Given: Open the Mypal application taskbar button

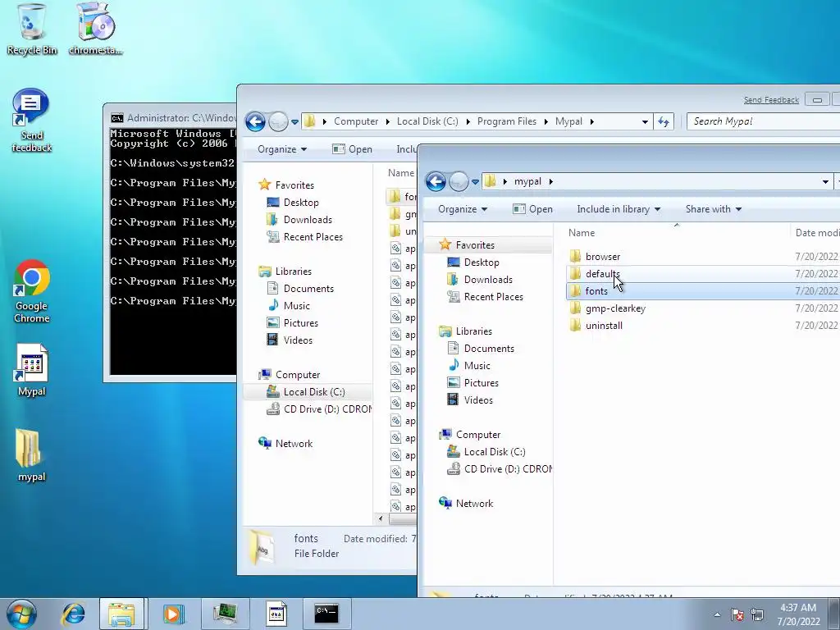Looking at the screenshot, I should [276, 614].
